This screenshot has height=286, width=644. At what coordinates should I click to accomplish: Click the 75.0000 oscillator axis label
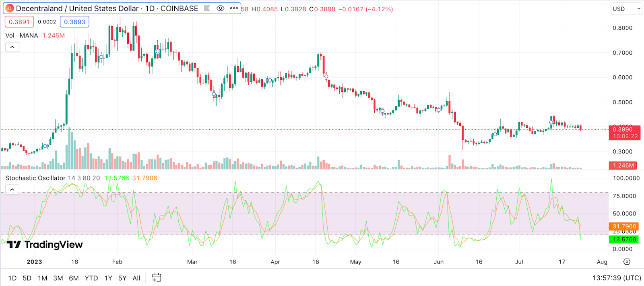tap(625, 196)
